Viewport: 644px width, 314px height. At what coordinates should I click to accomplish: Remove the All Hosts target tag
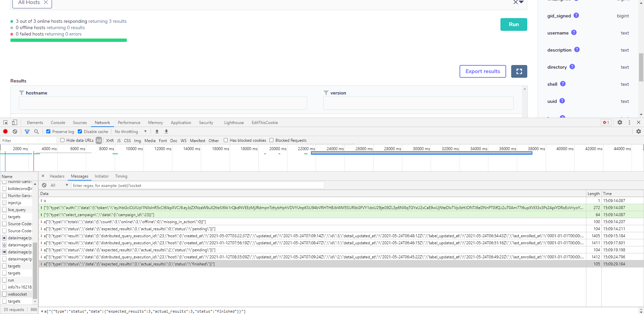point(46,2)
